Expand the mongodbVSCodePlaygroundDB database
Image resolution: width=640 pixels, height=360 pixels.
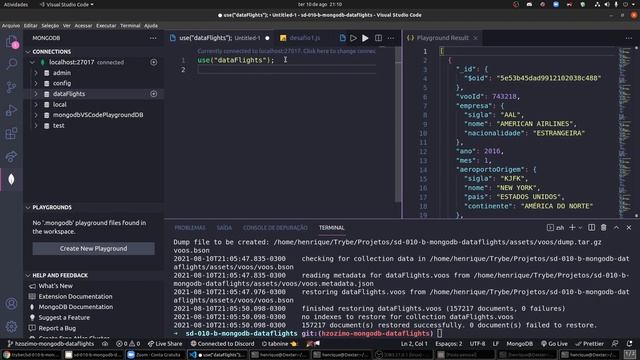(x=36, y=115)
